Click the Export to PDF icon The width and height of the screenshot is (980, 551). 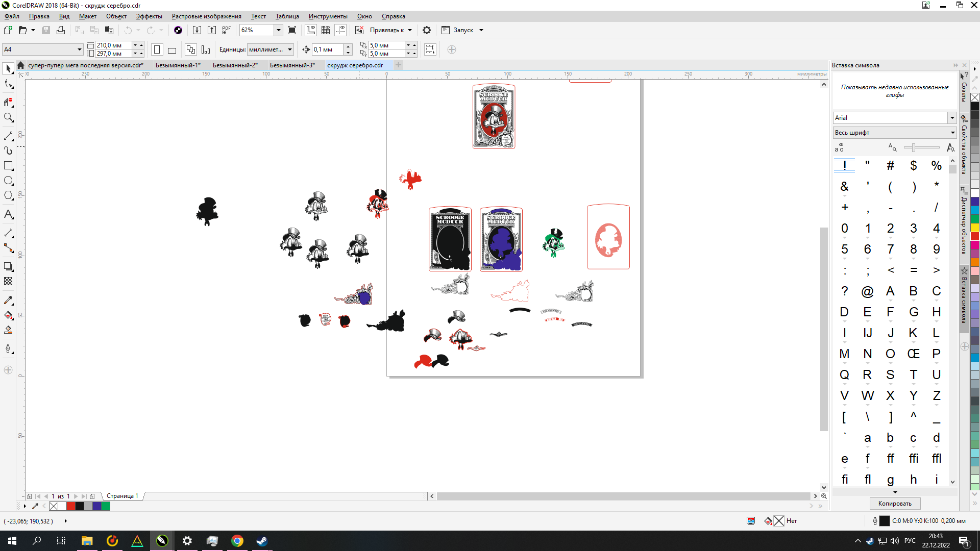point(227,30)
